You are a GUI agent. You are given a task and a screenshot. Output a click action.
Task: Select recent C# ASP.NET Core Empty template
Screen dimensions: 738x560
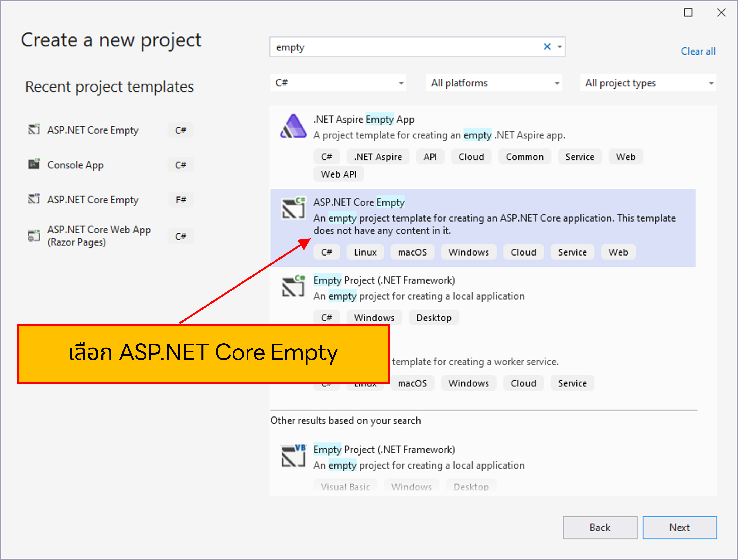[93, 130]
